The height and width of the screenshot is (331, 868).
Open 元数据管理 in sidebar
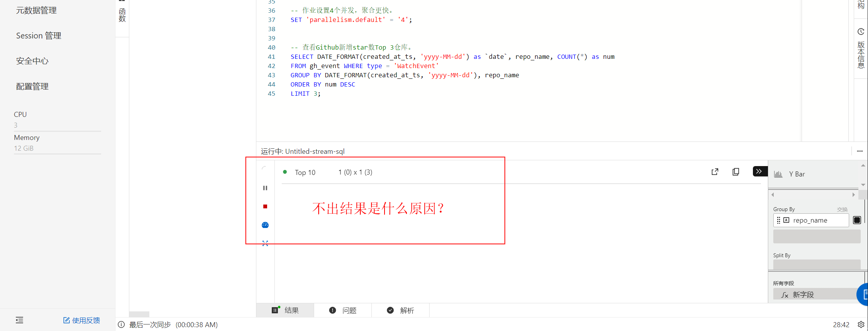(36, 10)
